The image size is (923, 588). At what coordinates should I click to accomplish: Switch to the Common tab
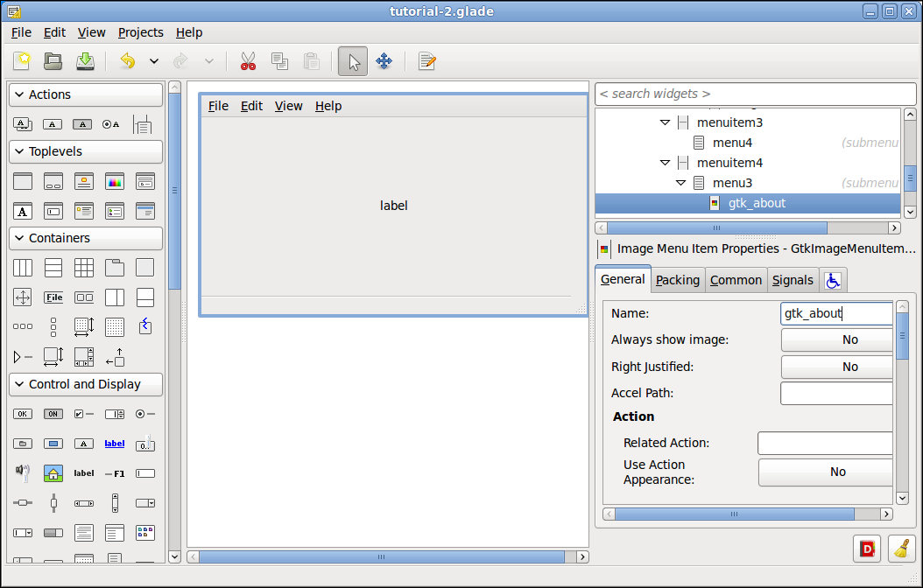[736, 280]
